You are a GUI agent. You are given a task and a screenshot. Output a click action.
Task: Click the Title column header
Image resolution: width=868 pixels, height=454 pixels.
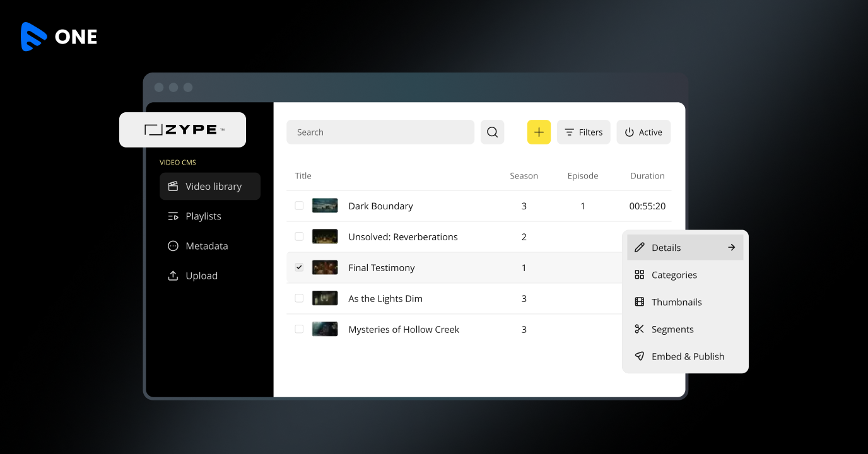[x=303, y=176]
